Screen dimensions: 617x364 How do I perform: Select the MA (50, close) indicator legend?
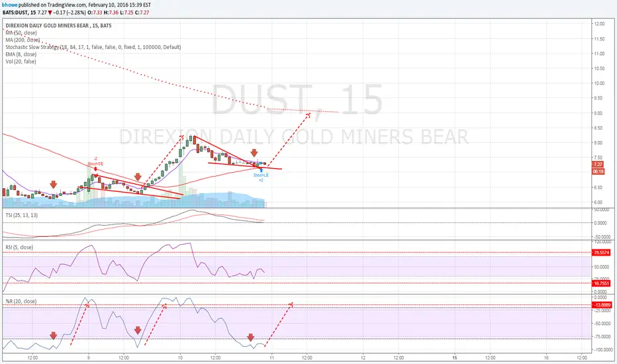click(x=21, y=32)
